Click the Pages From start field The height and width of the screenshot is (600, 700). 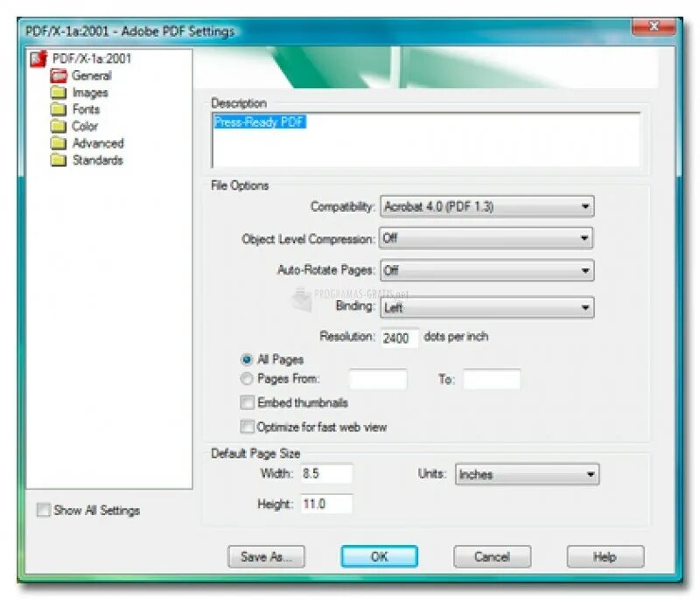[x=378, y=380]
